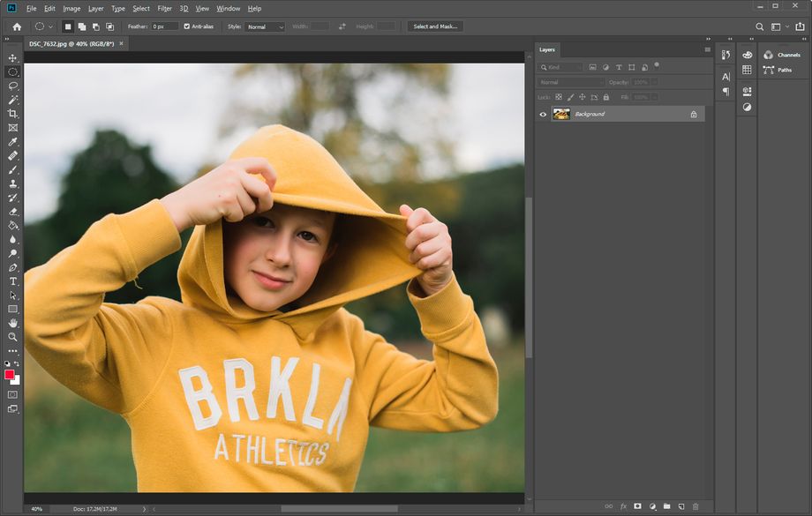The height and width of the screenshot is (516, 812).
Task: Open the layer blending mode dropdown
Action: coord(569,81)
